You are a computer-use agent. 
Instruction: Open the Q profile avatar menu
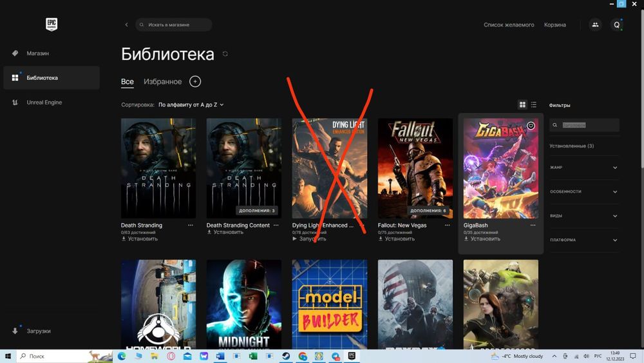(x=616, y=25)
